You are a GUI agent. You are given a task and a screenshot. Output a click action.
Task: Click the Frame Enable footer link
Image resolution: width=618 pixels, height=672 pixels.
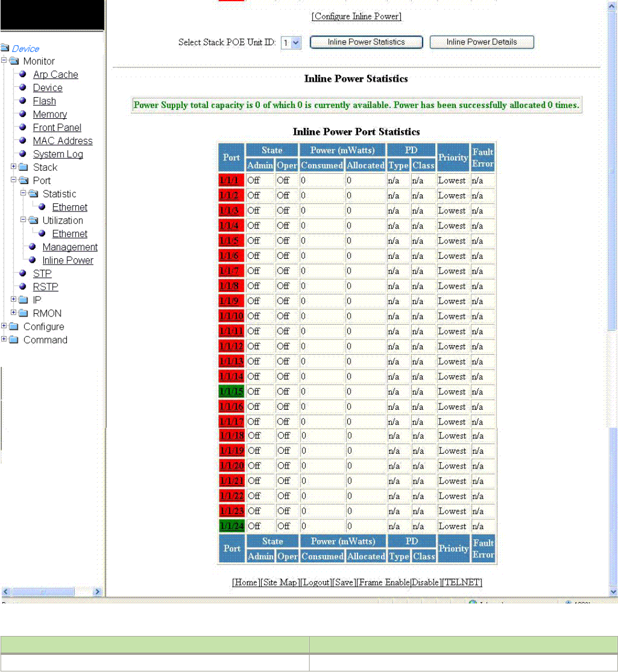tap(384, 582)
